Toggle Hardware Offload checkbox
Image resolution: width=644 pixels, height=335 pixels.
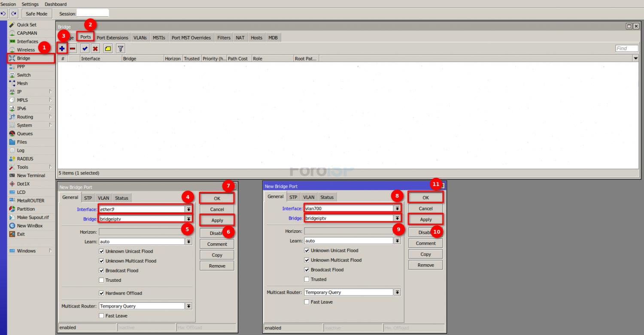coord(102,293)
